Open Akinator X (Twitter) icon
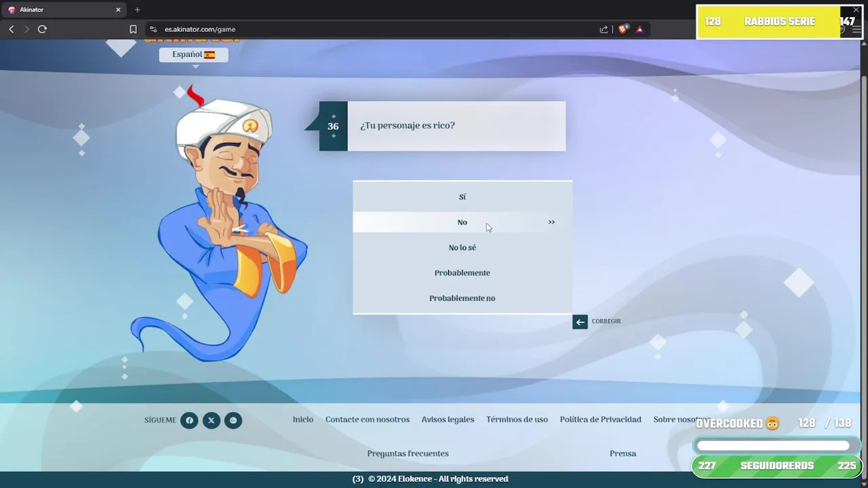 point(211,420)
